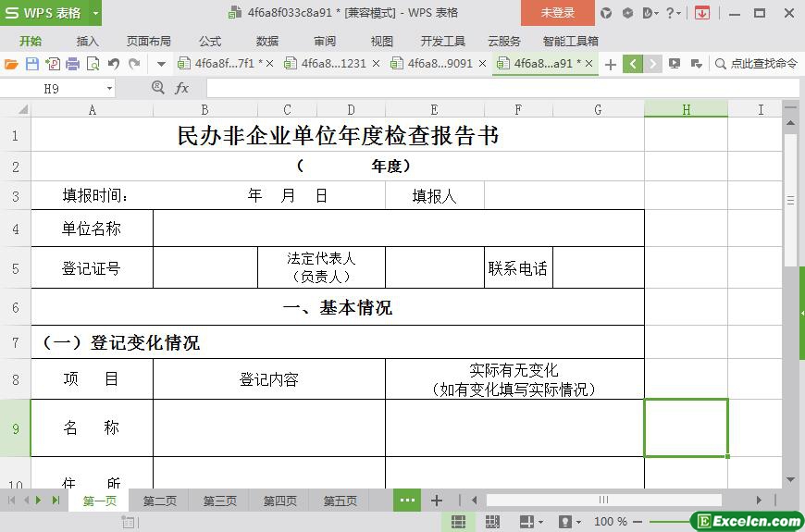805x532 pixels.
Task: Switch to page break preview view
Action: tap(491, 522)
